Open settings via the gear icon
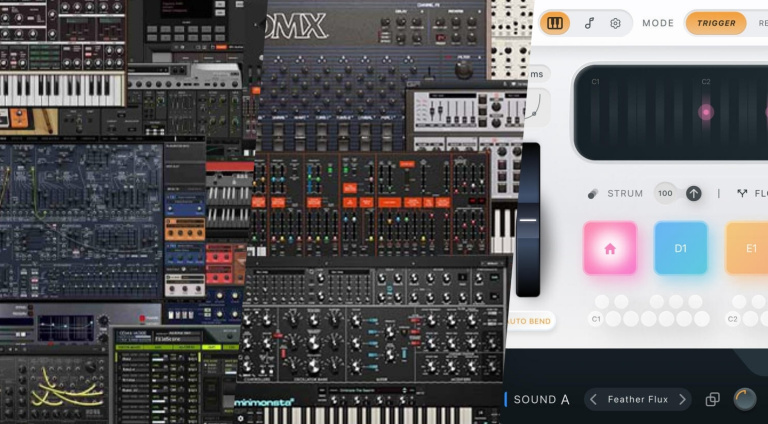The width and height of the screenshot is (768, 424). 615,23
